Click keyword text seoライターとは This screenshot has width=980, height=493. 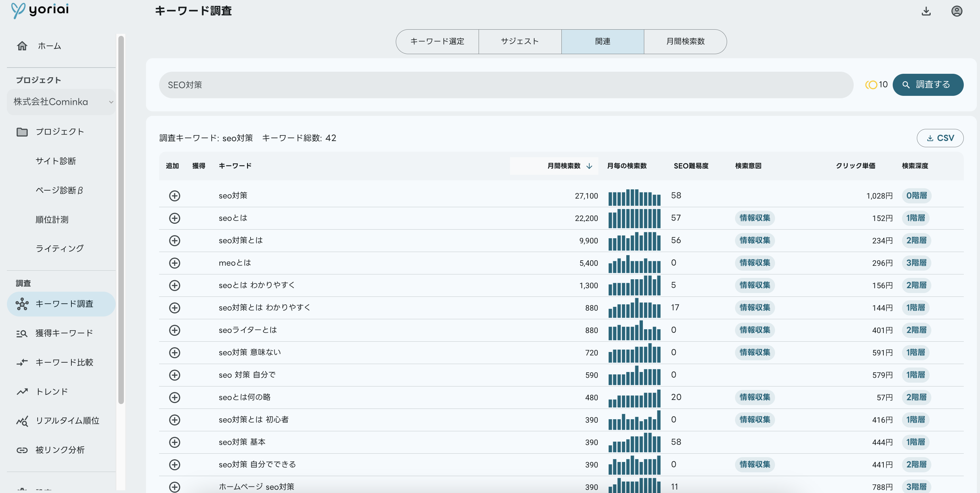click(248, 330)
